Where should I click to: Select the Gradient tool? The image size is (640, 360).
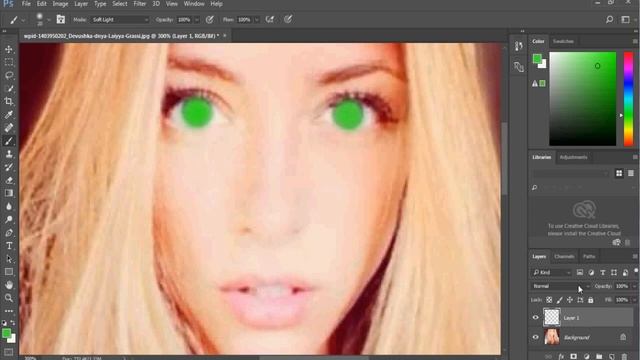(9, 193)
